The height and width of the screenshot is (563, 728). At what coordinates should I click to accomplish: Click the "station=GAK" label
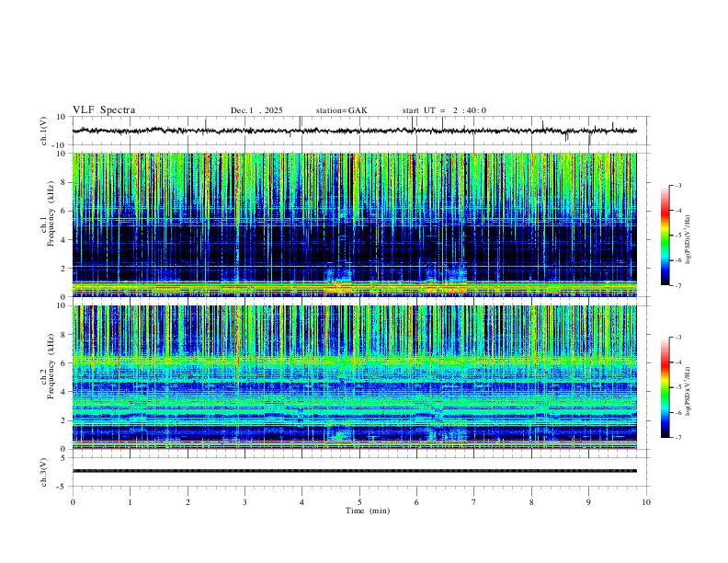(x=342, y=110)
